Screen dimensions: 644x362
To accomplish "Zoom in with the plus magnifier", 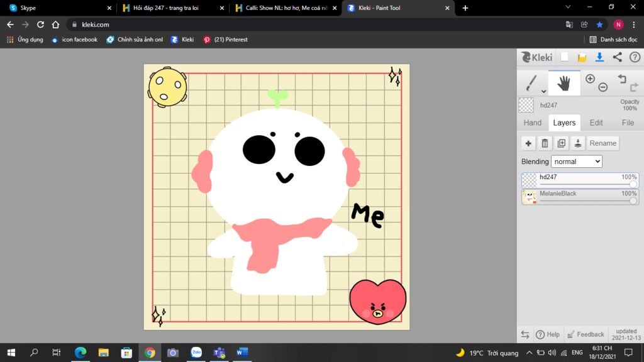I will click(x=590, y=79).
